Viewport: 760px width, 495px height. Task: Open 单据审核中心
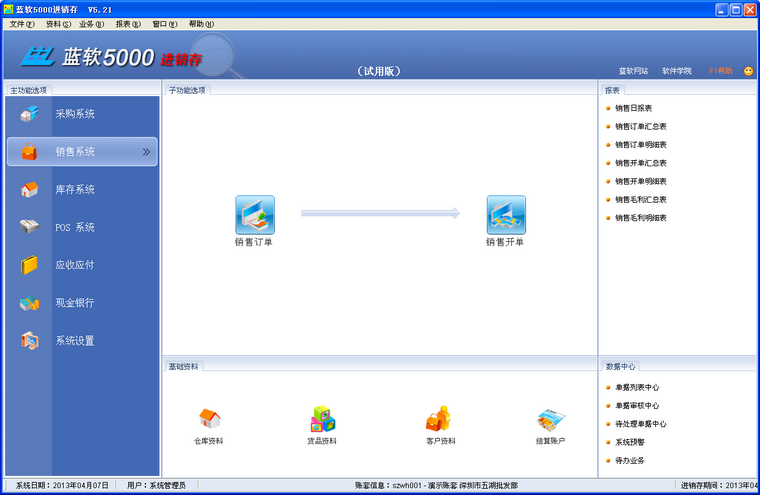637,406
